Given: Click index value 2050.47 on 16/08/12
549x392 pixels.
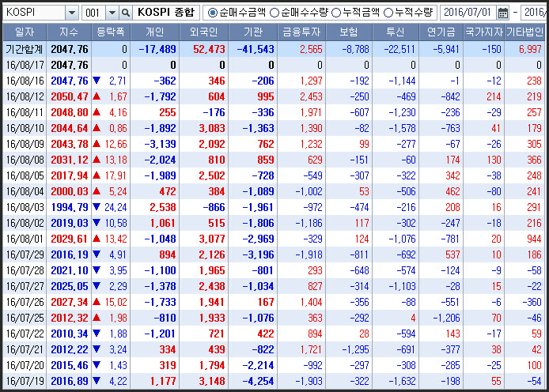Looking at the screenshot, I should click(x=70, y=97).
